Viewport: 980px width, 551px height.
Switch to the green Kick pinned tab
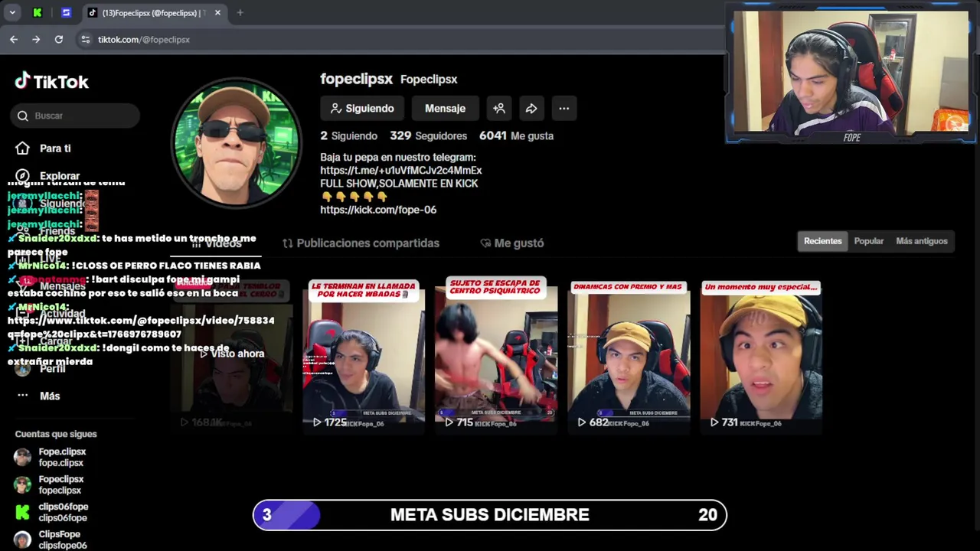(x=38, y=12)
